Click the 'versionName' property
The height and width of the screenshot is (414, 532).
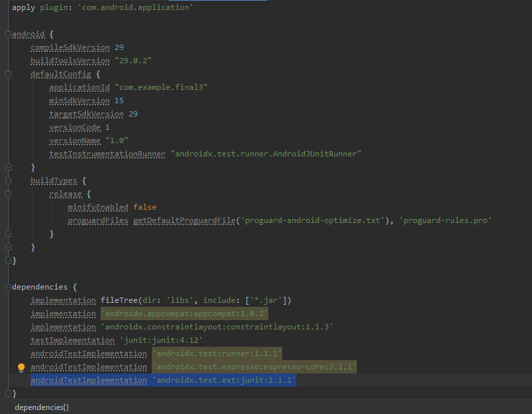point(75,140)
